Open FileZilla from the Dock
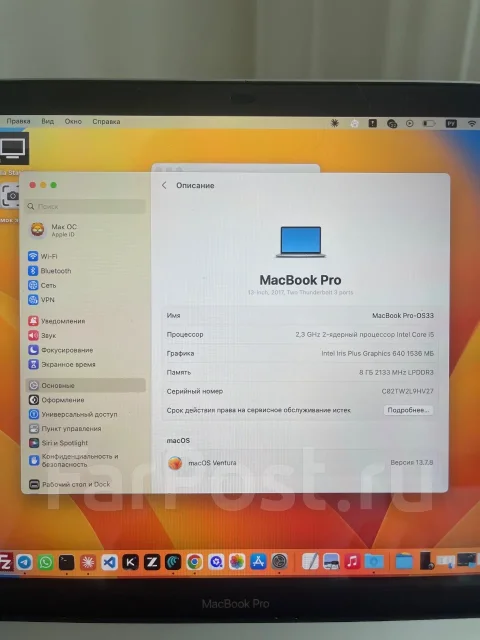The image size is (480, 640). [x=6, y=562]
